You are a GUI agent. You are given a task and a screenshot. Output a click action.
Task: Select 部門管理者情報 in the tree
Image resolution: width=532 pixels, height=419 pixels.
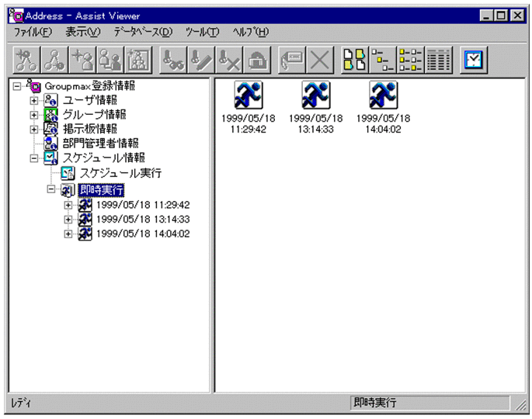tap(100, 143)
